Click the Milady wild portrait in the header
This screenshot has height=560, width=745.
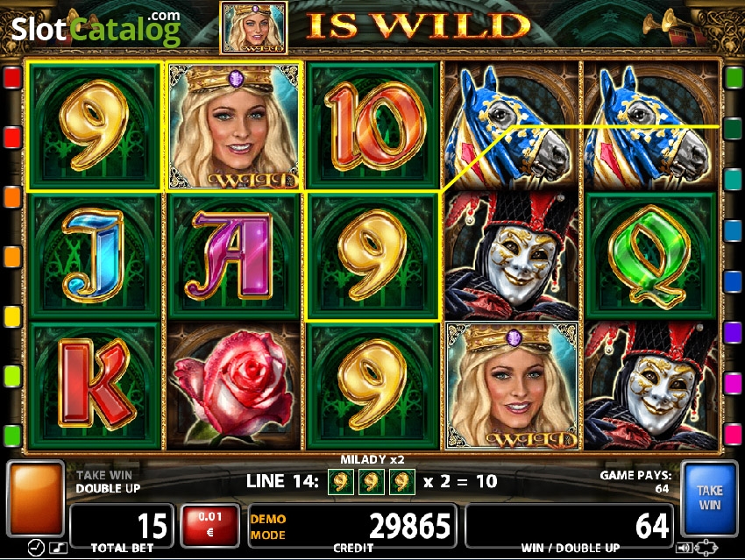pos(253,27)
